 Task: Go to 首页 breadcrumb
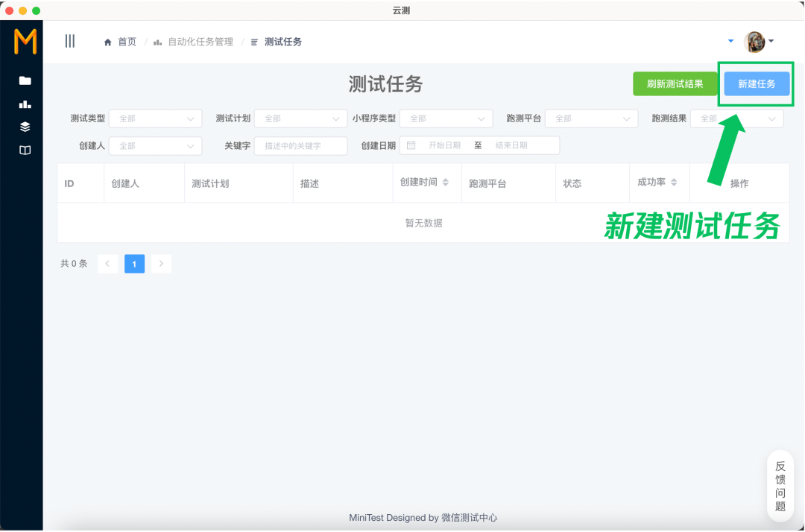click(x=120, y=42)
